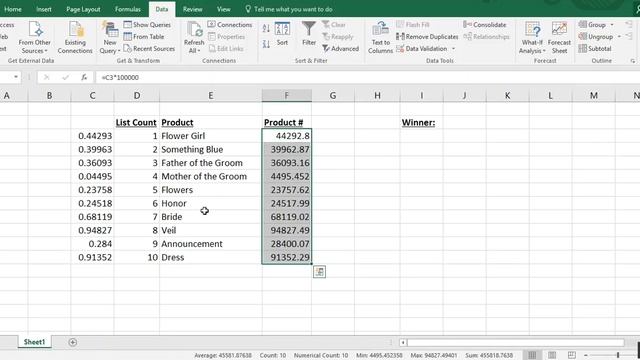Switch to Page Break Preview
Viewport: 640px width, 360px height.
[x=572, y=355]
